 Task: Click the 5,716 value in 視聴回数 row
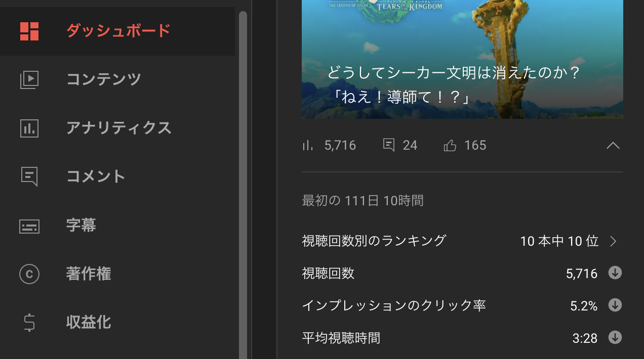(582, 274)
